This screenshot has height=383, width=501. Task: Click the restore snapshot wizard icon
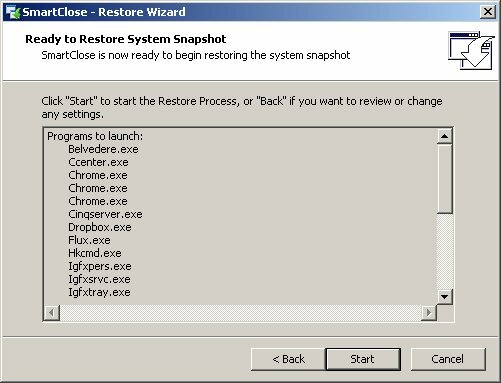[471, 50]
